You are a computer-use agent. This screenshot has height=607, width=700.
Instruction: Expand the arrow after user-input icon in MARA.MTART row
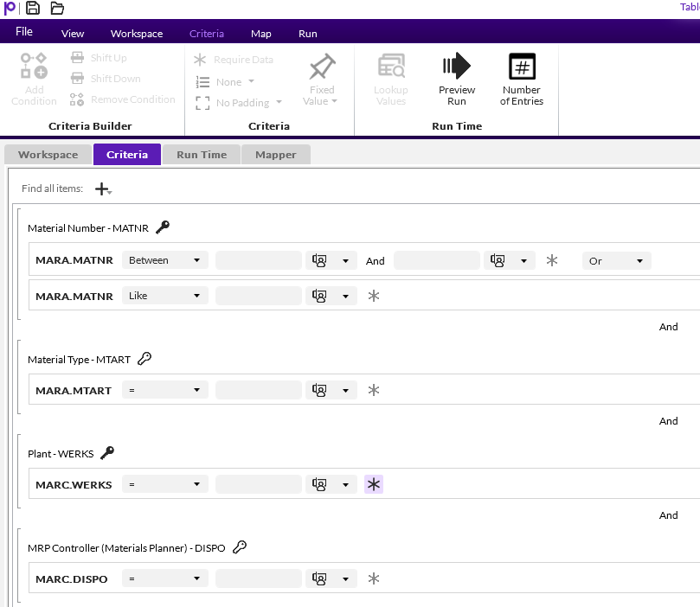345,391
